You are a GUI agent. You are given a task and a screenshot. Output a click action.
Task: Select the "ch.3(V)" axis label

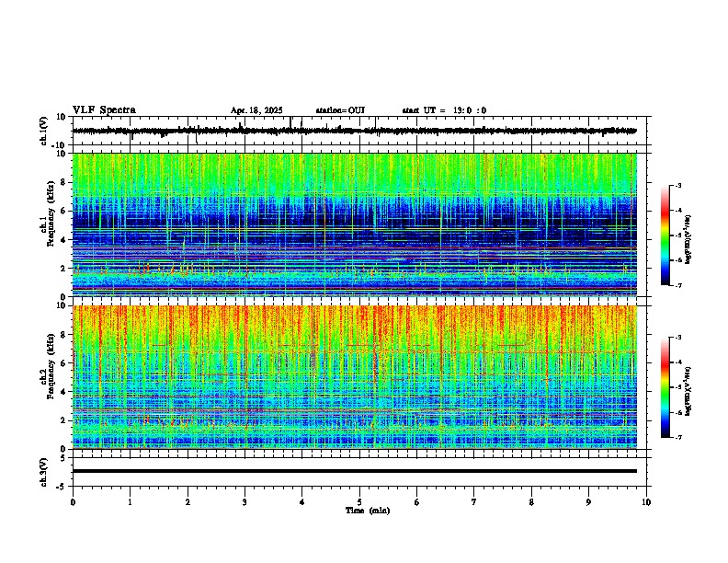point(43,472)
